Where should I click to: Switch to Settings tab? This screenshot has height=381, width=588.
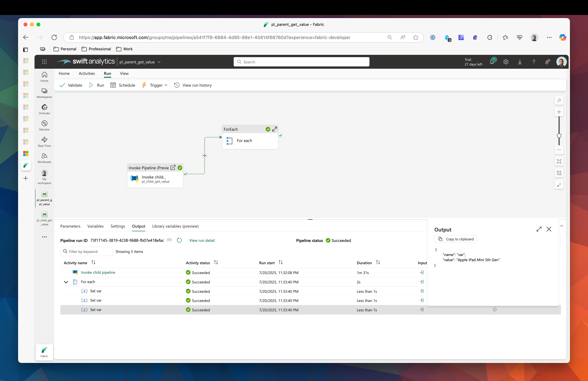click(x=118, y=226)
